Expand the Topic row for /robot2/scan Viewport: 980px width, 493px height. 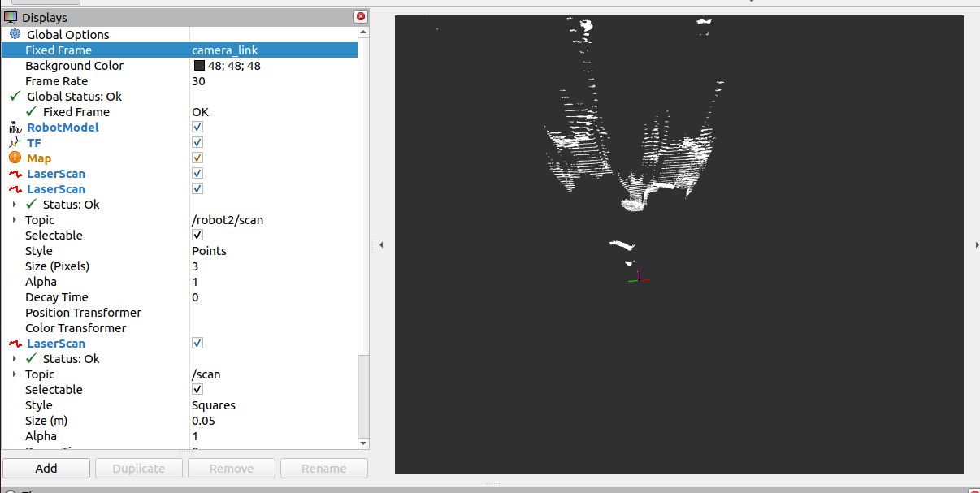(x=15, y=220)
